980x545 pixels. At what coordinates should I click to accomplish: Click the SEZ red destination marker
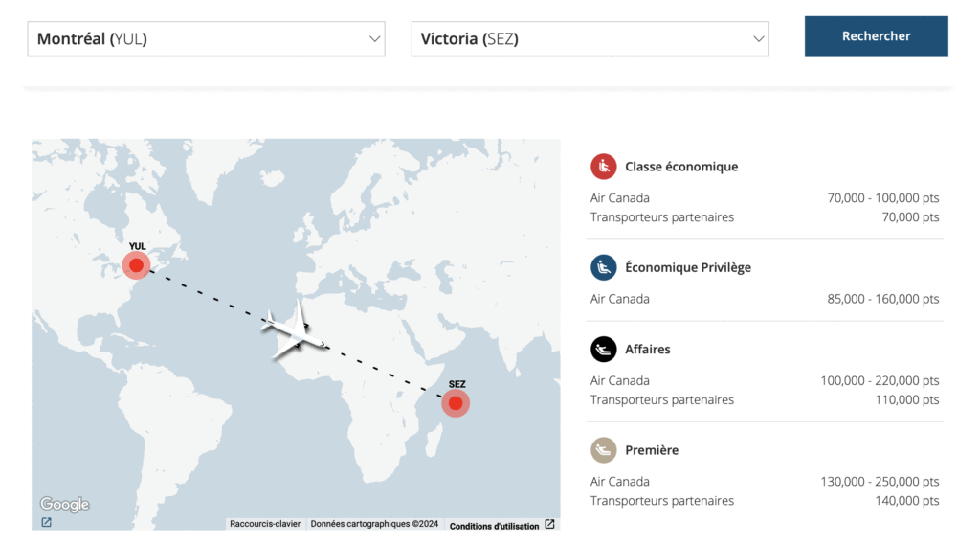[x=456, y=403]
